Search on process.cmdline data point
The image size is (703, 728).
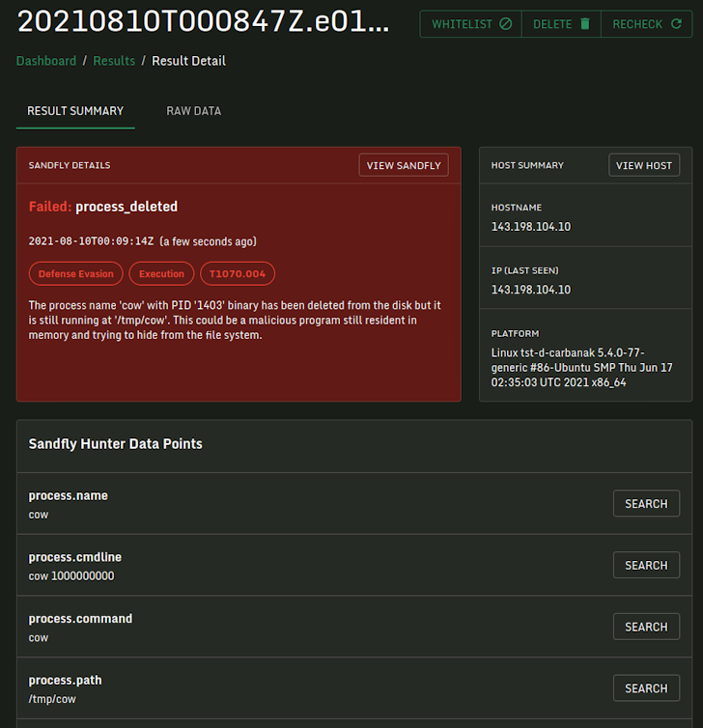pyautogui.click(x=646, y=565)
